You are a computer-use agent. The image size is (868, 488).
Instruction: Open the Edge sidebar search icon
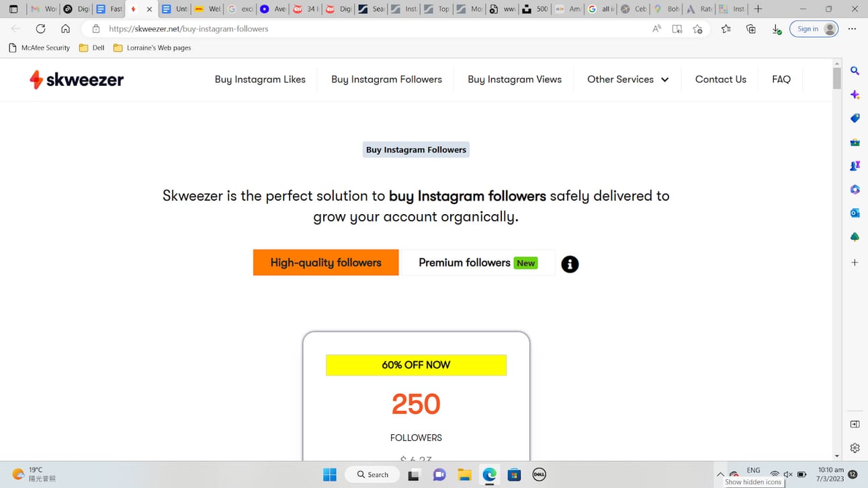(855, 70)
